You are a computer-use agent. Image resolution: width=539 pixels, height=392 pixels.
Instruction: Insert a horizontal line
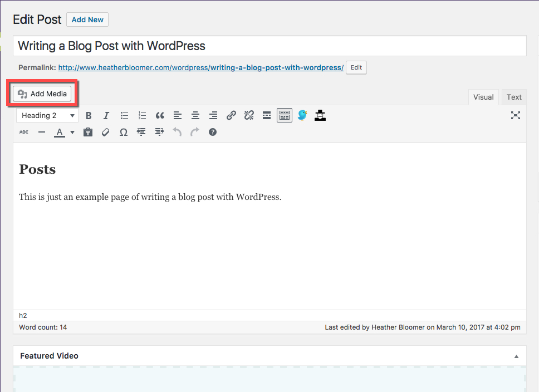point(42,132)
